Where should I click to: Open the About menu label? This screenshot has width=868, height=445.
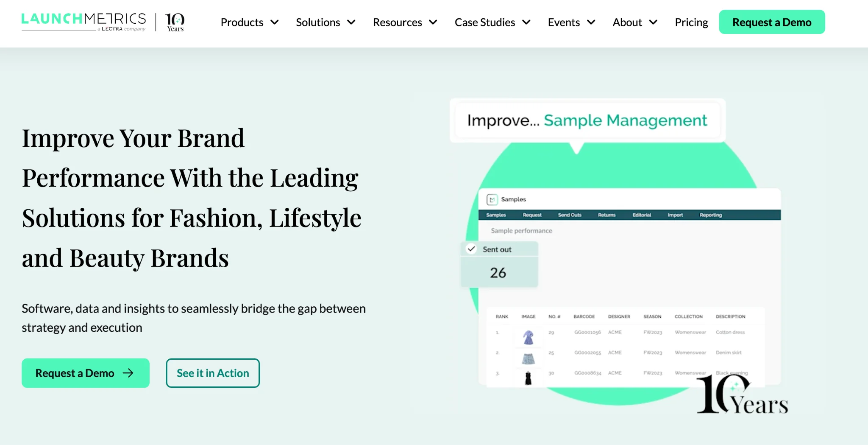coord(627,22)
